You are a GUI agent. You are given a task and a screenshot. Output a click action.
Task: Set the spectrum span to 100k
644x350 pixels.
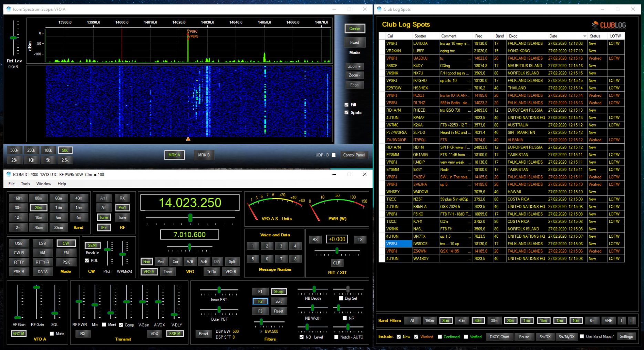pyautogui.click(x=48, y=150)
